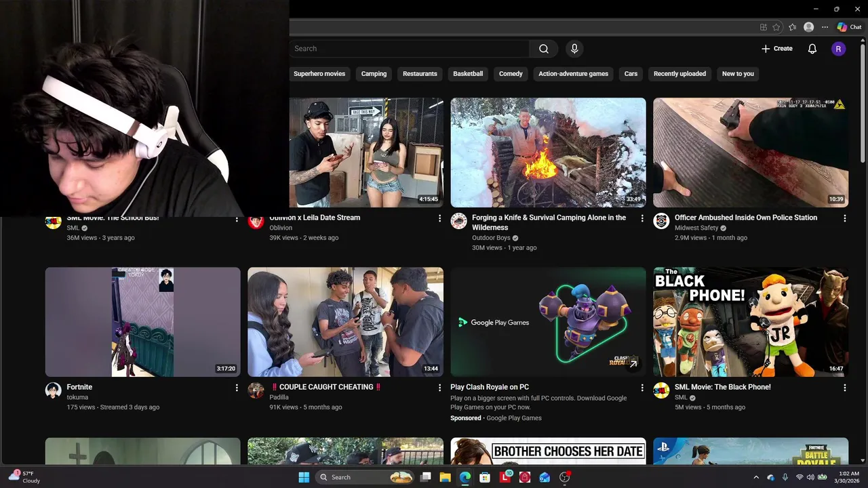
Task: Open the Midwest Safety channel name link
Action: pyautogui.click(x=696, y=228)
